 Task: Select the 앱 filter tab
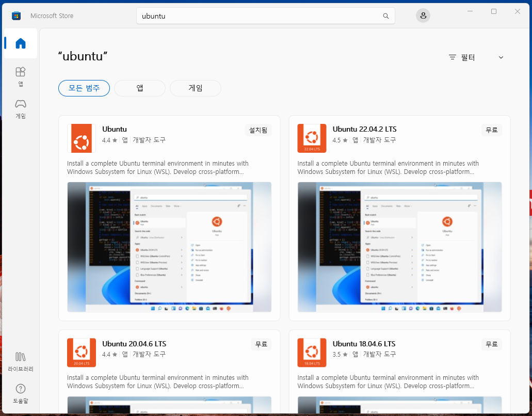pos(140,88)
